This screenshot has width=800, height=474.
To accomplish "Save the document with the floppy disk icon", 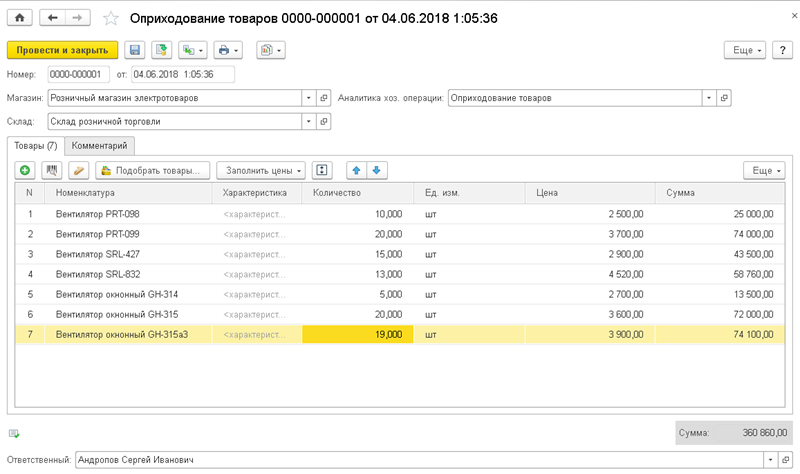I will click(135, 50).
